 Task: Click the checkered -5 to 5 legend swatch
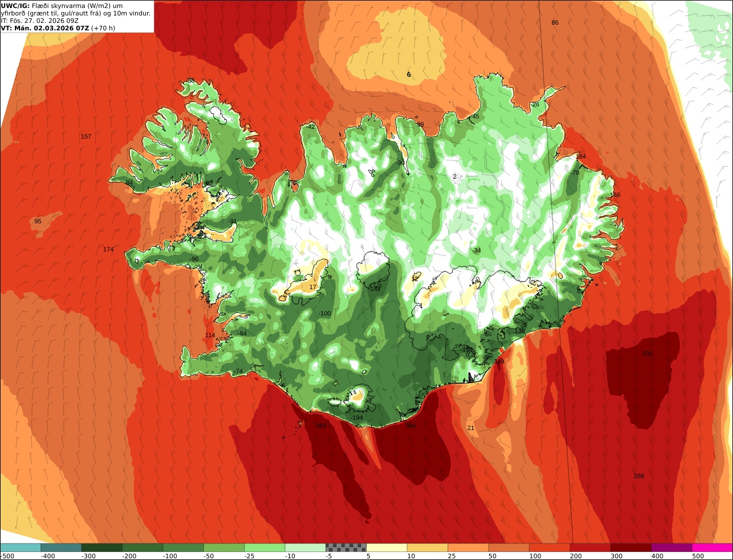point(346,547)
